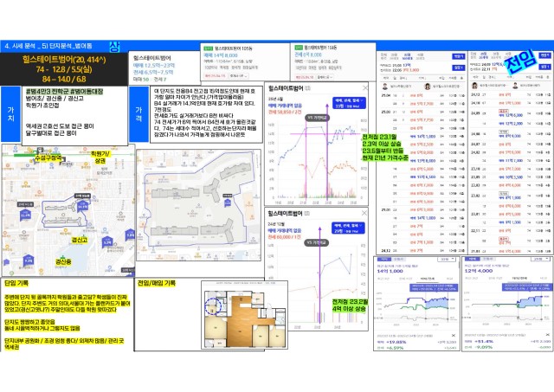Click copy icon beside 33평 chart's 힐스테이트범어 title
Viewport: 554px width, 392px height.
click(x=307, y=88)
